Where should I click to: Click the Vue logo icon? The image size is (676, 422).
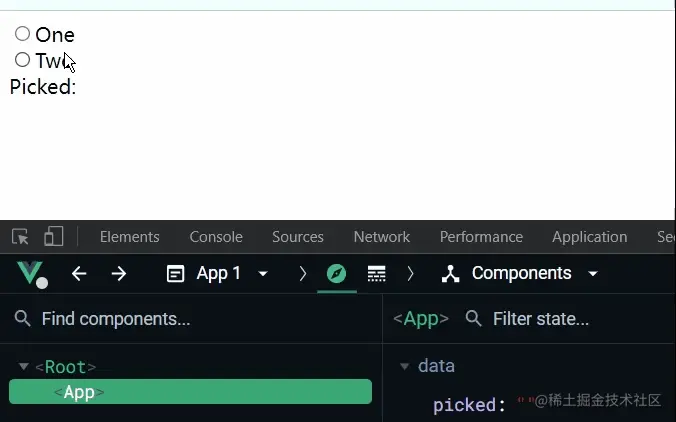pyautogui.click(x=30, y=273)
